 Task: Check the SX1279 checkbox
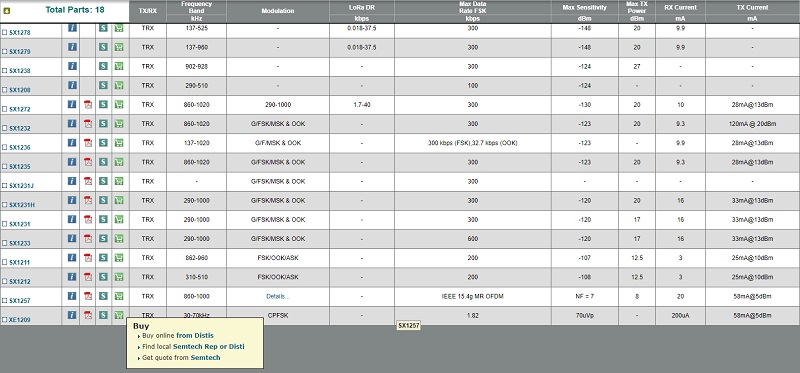(x=5, y=52)
